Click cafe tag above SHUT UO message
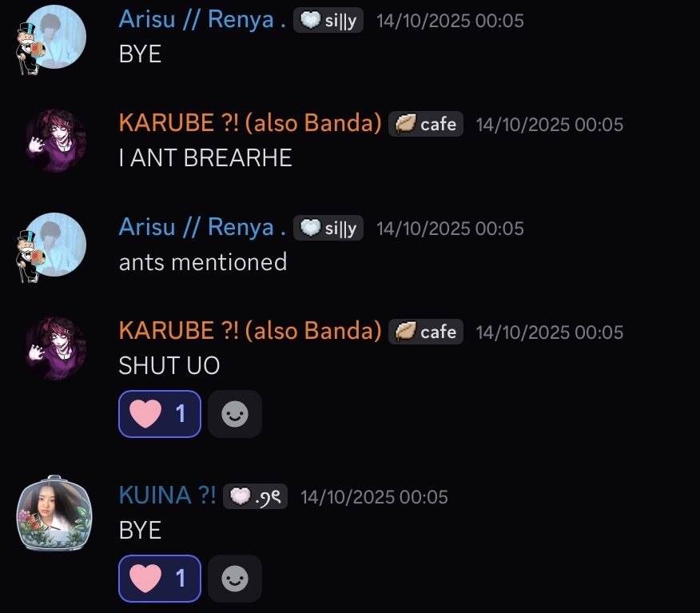 click(426, 332)
